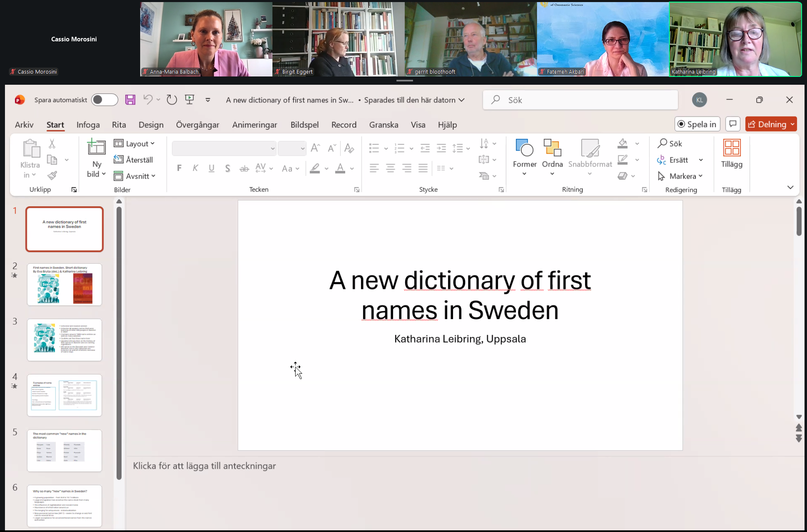Click the Redo repeat icon
Screen dimensions: 807x532
(x=172, y=100)
